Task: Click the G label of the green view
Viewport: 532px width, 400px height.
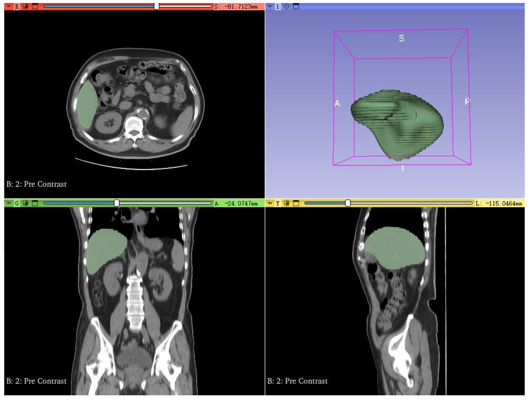Action: click(17, 203)
